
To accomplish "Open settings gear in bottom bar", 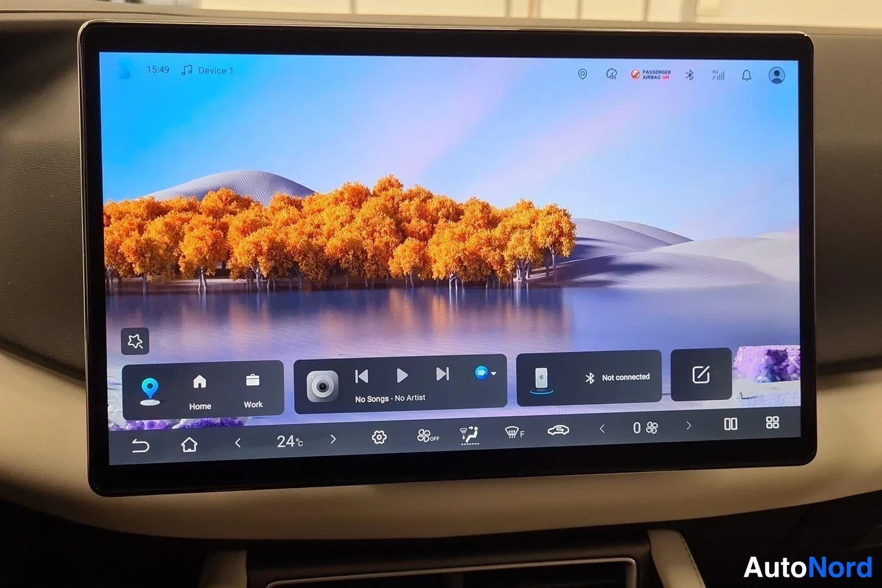I will tap(379, 437).
